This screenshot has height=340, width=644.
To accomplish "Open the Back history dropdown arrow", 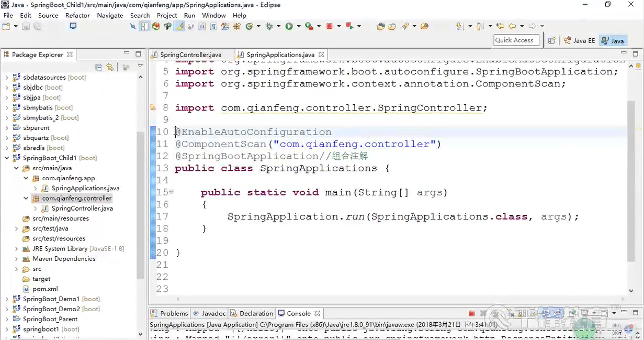I will tap(522, 26).
